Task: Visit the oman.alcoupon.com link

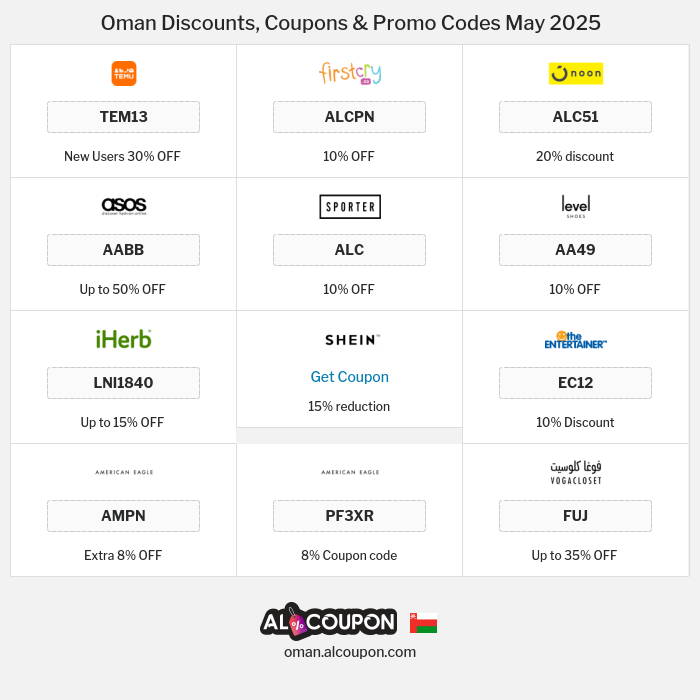Action: click(349, 652)
